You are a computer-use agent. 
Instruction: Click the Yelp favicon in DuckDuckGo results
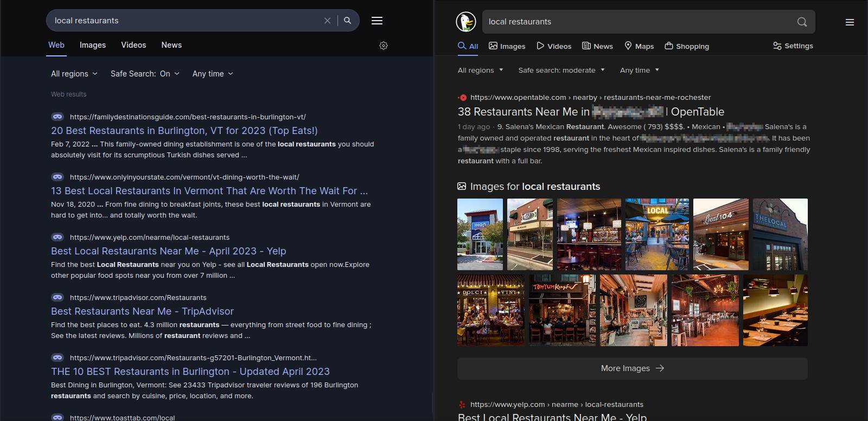[x=462, y=405]
